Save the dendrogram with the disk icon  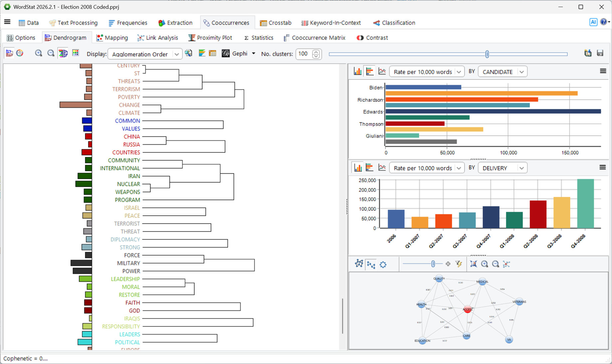tap(600, 53)
